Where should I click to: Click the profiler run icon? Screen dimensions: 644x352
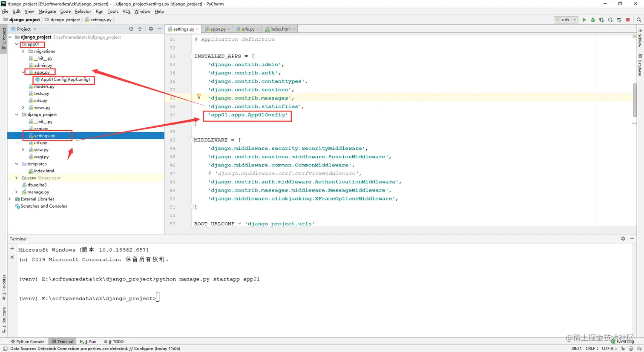(x=610, y=20)
